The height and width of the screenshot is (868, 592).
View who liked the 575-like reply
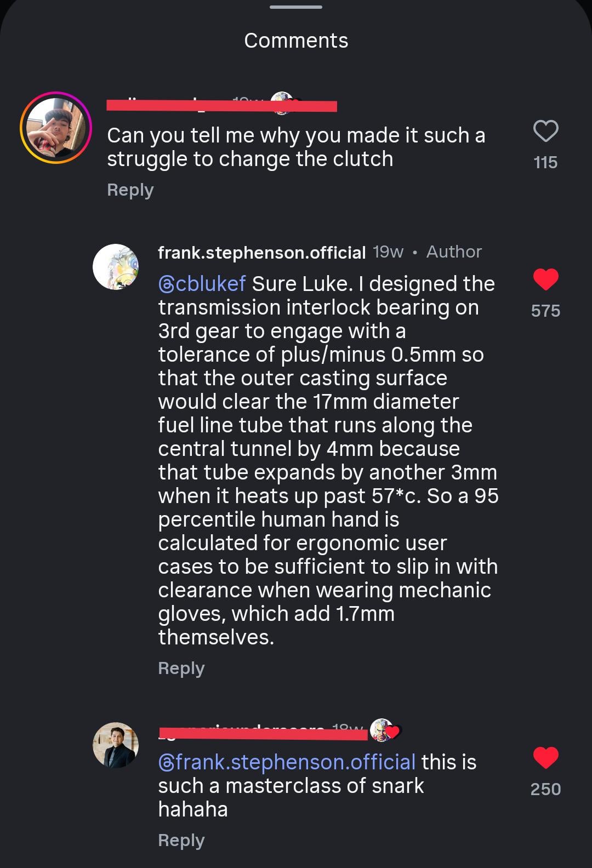tap(545, 311)
